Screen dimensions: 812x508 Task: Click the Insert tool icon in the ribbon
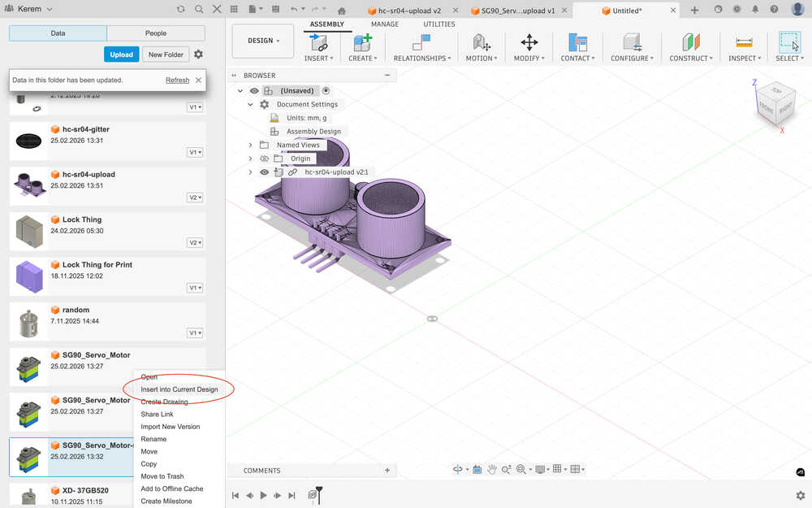point(318,42)
